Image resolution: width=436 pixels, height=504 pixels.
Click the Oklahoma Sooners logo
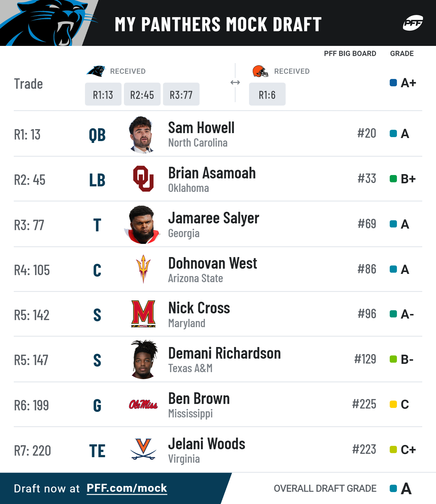coord(143,179)
